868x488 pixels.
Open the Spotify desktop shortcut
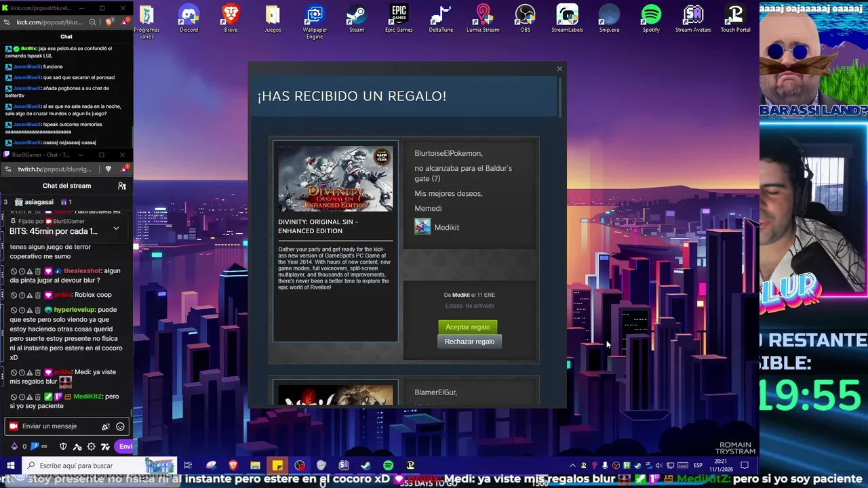point(651,18)
